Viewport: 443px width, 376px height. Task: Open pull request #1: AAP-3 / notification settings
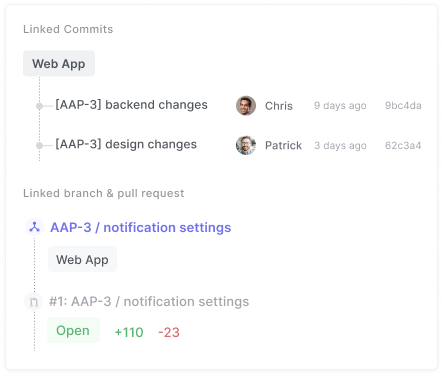click(149, 301)
